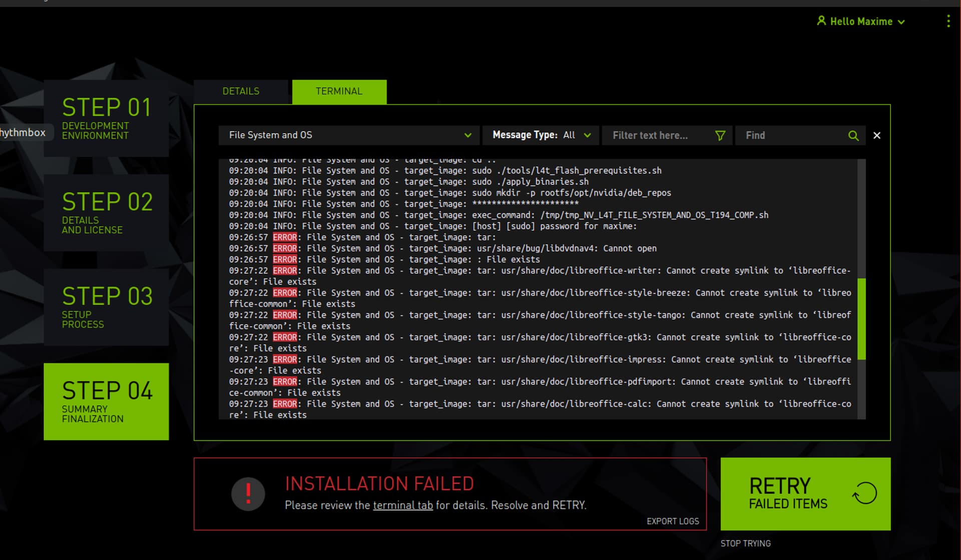This screenshot has width=961, height=560.
Task: Click the red exclamation error icon
Action: pos(248,494)
